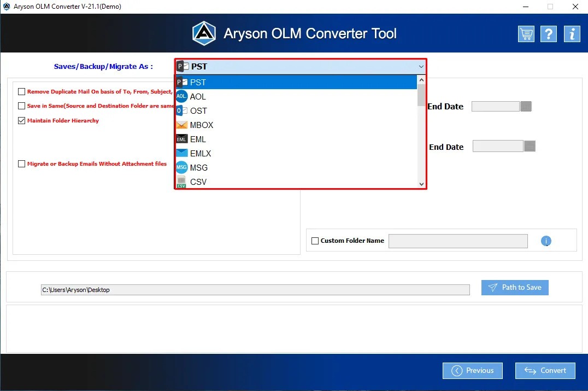Collapse the Saves/Backup/Migrate As dropdown
This screenshot has width=588, height=391.
pyautogui.click(x=421, y=66)
